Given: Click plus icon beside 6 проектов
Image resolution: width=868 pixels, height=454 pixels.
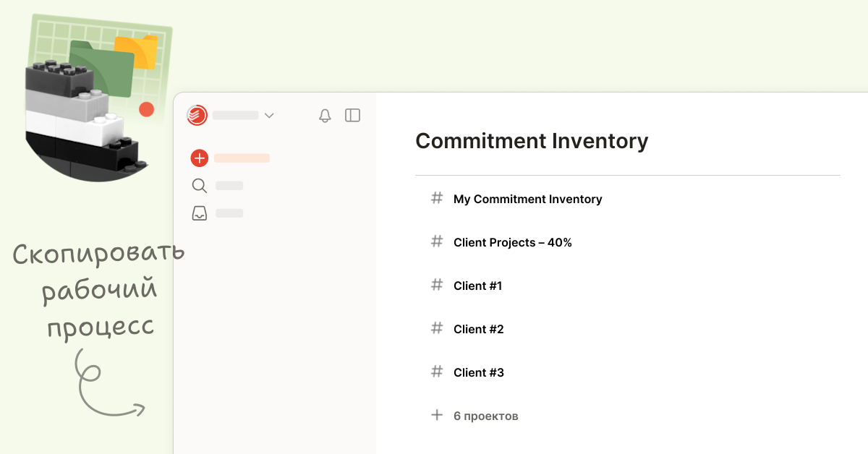Looking at the screenshot, I should click(x=437, y=415).
